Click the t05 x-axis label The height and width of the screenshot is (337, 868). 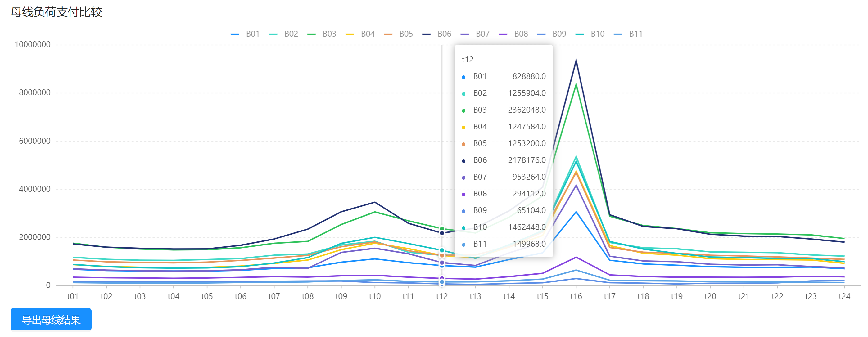207,296
